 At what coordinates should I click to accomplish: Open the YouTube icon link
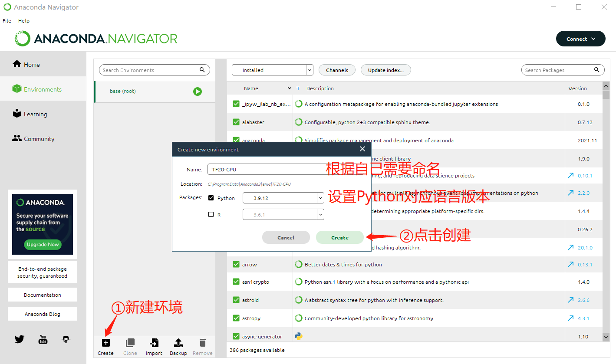(43, 339)
